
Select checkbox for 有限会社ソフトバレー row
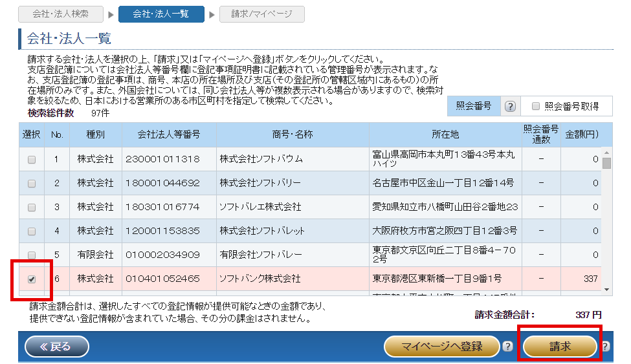(32, 255)
